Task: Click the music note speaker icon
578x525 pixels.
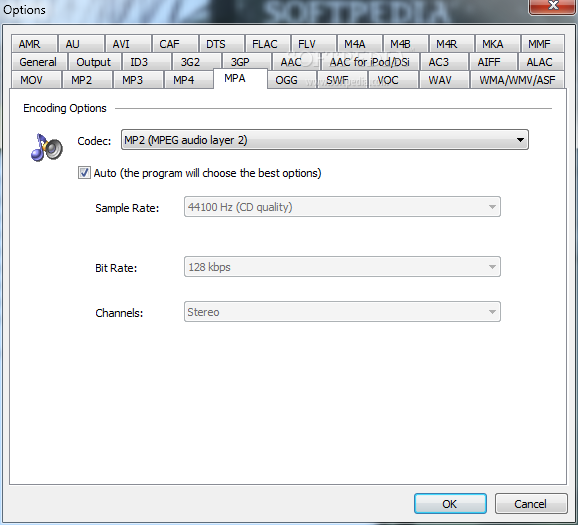Action: coord(46,147)
